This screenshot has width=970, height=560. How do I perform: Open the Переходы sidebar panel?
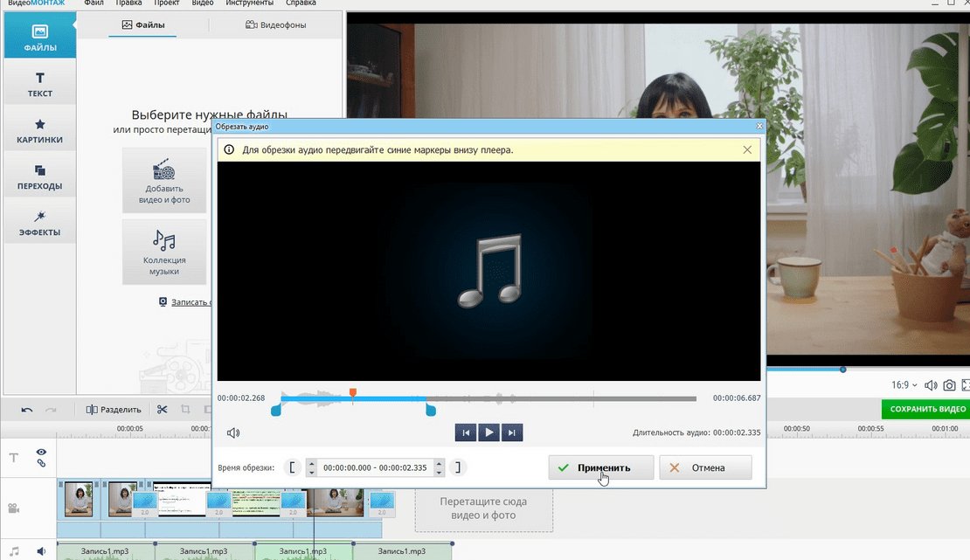pyautogui.click(x=39, y=177)
